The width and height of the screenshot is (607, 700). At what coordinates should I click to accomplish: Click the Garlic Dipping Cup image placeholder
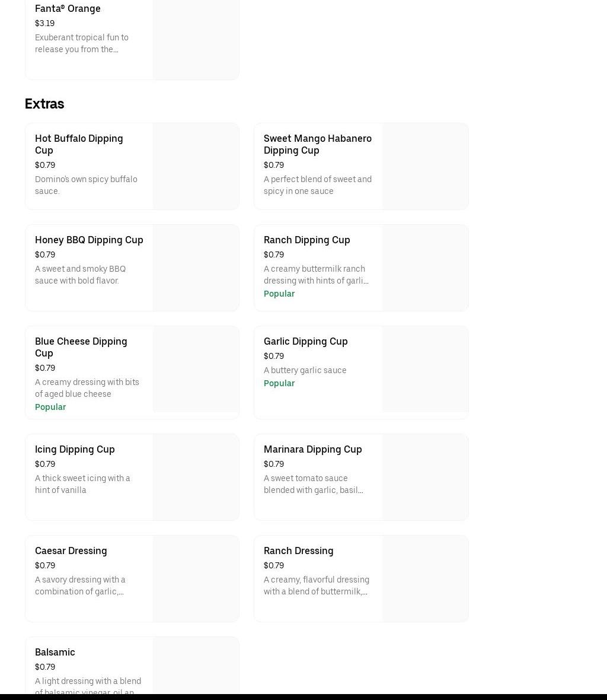click(425, 369)
